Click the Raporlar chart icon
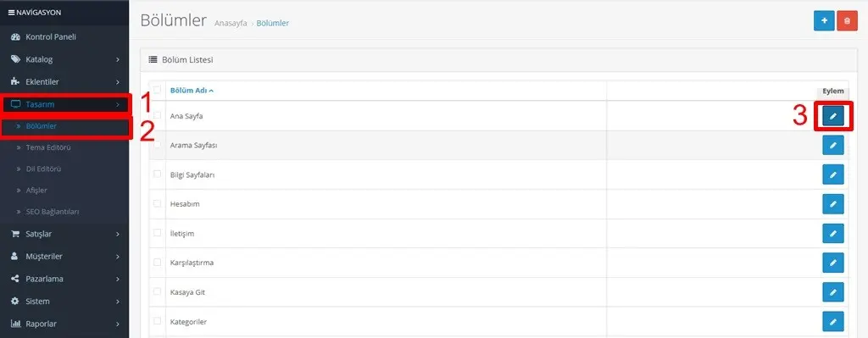 coord(15,324)
